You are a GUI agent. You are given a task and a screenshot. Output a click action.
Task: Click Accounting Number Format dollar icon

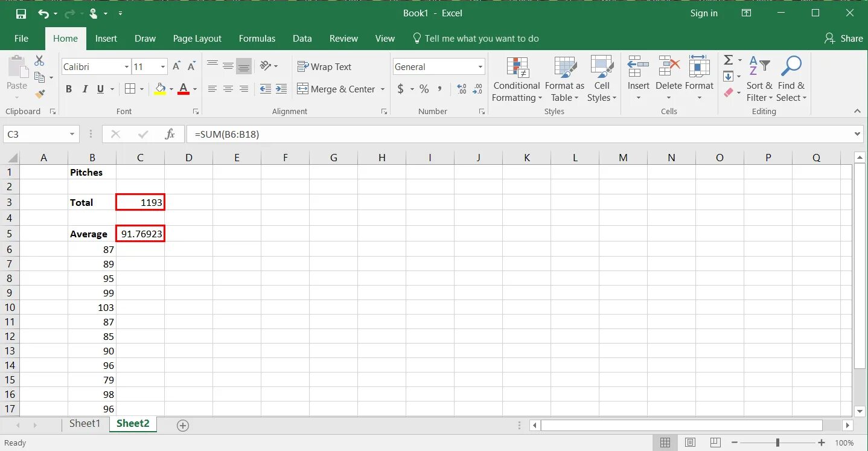click(401, 89)
